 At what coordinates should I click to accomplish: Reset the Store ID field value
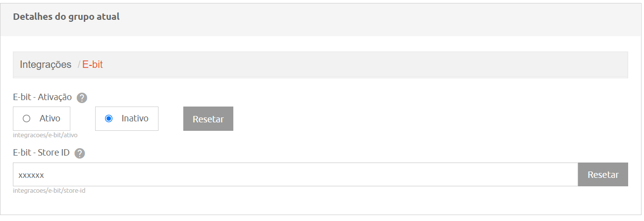pyautogui.click(x=603, y=174)
